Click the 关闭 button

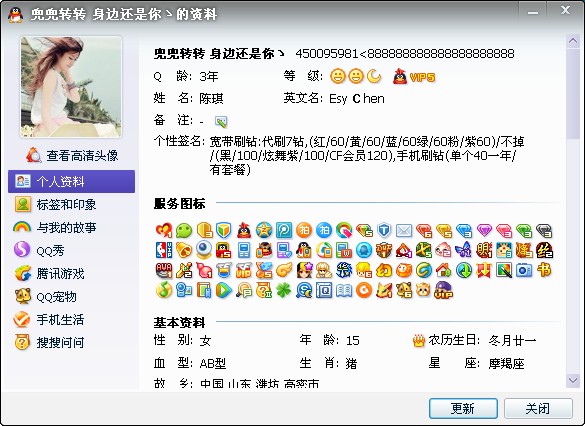coord(538,408)
